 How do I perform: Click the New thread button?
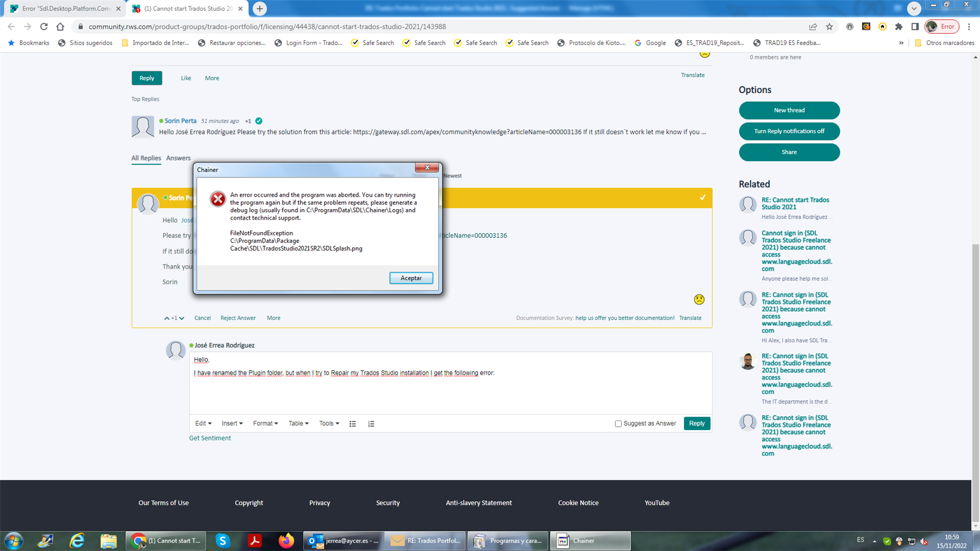pos(789,110)
